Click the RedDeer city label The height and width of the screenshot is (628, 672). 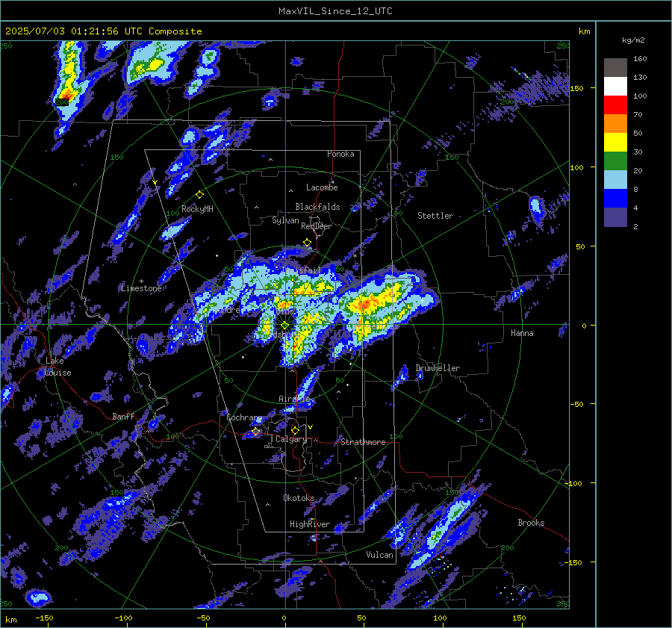[x=317, y=226]
